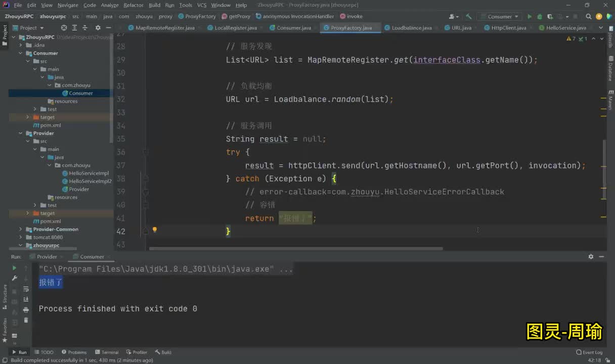615x364 pixels.
Task: Open the Event Log
Action: (589, 352)
